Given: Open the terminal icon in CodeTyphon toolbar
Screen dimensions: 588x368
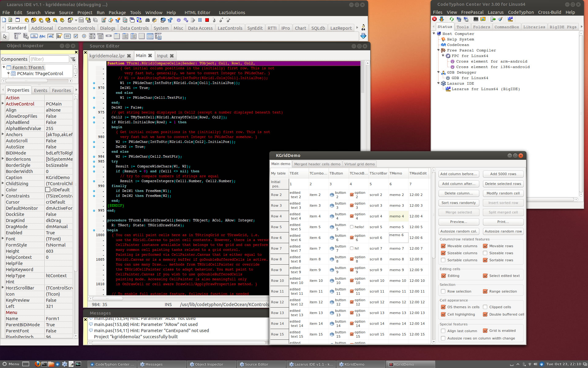Looking at the screenshot, I should [476, 19].
